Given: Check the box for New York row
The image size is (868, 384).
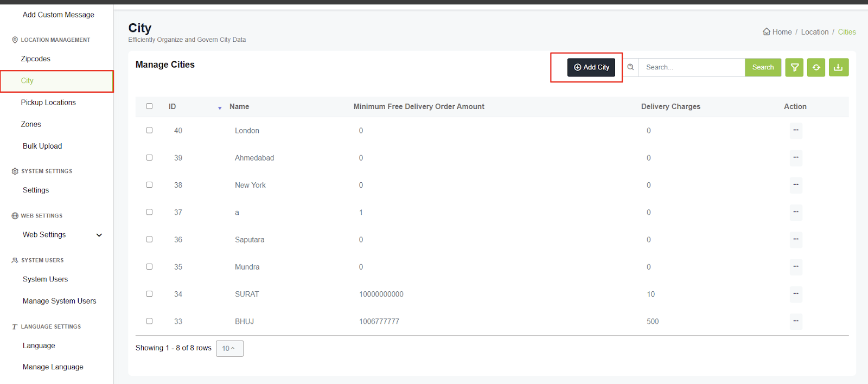Looking at the screenshot, I should (x=149, y=184).
